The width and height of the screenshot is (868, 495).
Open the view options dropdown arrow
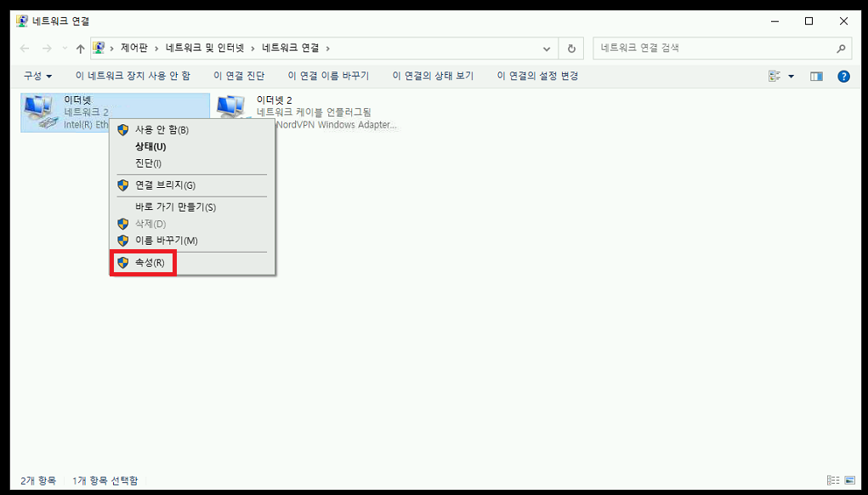[x=791, y=77]
